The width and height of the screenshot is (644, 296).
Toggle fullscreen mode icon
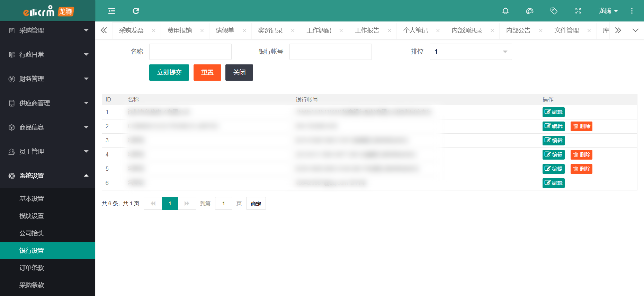pos(578,11)
